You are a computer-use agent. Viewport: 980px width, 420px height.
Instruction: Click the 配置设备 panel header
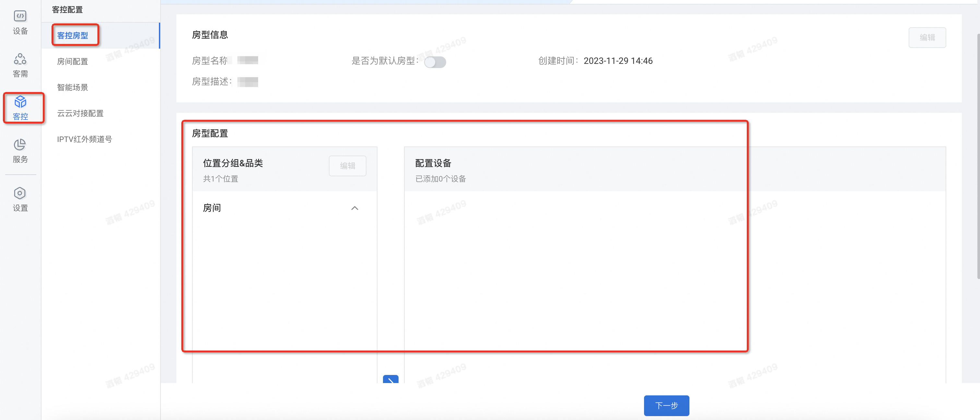(433, 163)
